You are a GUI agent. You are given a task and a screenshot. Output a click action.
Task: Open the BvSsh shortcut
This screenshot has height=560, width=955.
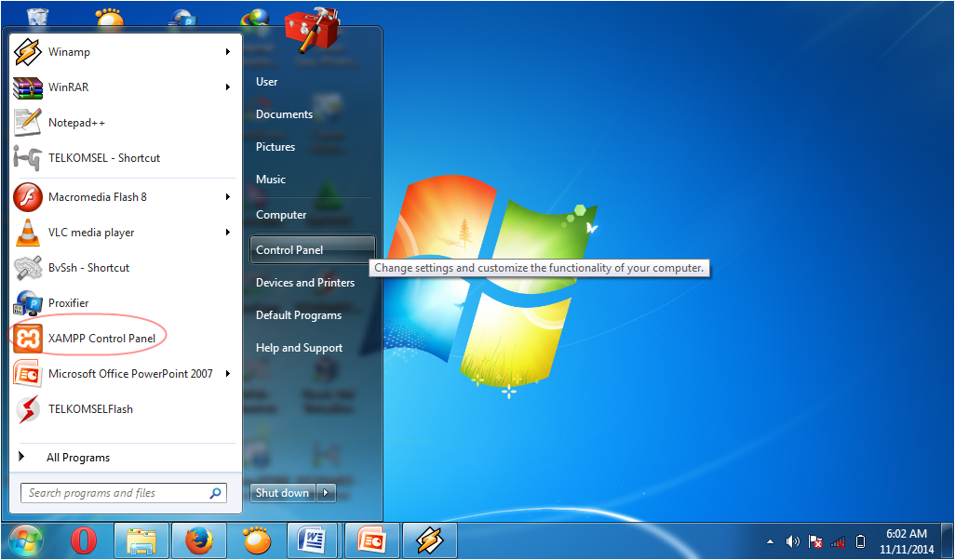[x=88, y=268]
